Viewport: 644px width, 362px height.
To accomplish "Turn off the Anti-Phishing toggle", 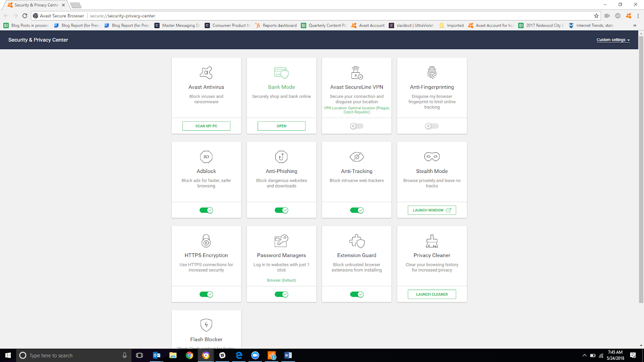I will (281, 210).
